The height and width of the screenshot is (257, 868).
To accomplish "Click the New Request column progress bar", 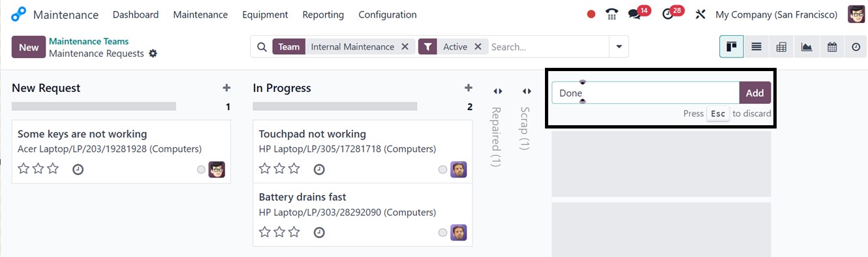I will click(94, 106).
